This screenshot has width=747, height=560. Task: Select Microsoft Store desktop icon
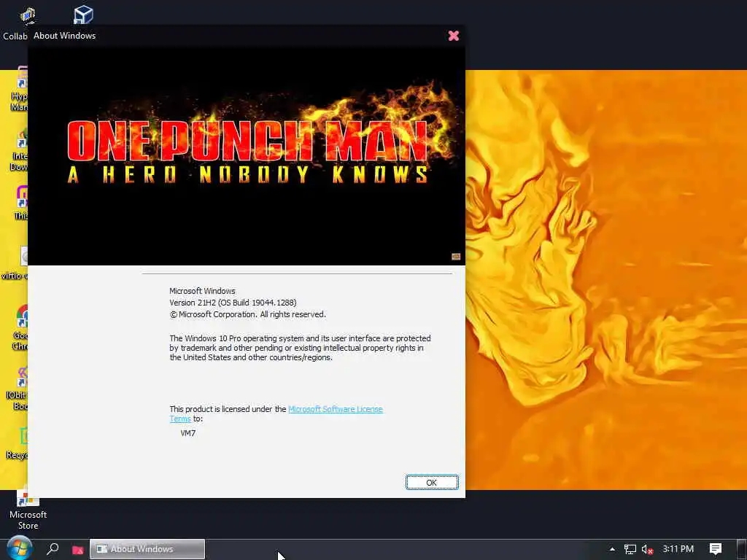click(28, 510)
